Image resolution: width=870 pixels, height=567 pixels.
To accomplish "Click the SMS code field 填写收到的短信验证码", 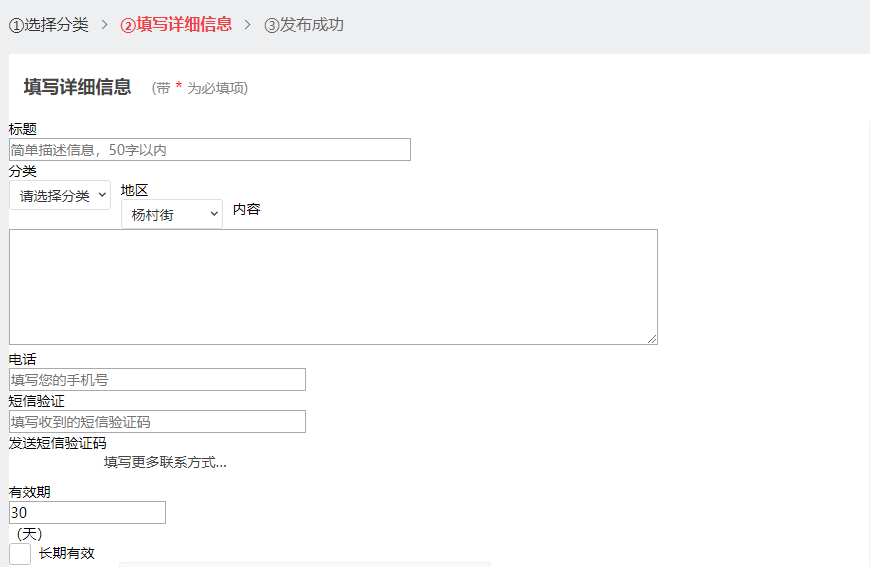I will click(157, 422).
